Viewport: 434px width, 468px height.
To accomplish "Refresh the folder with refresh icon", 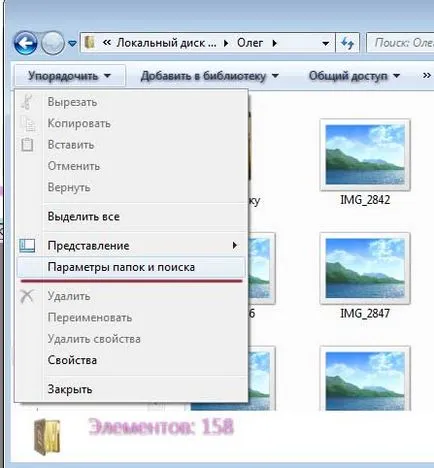I will pyautogui.click(x=347, y=43).
